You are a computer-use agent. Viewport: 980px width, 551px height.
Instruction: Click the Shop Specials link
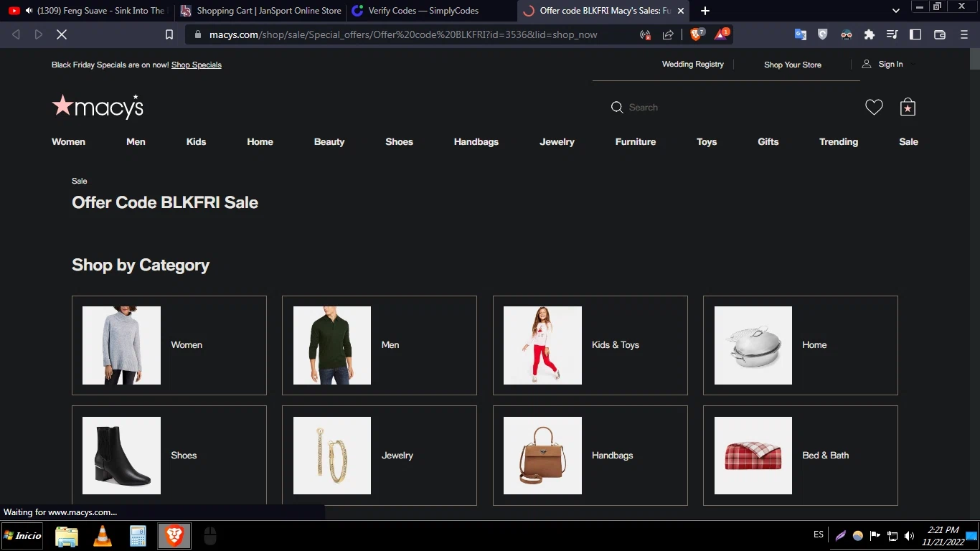[x=197, y=65]
